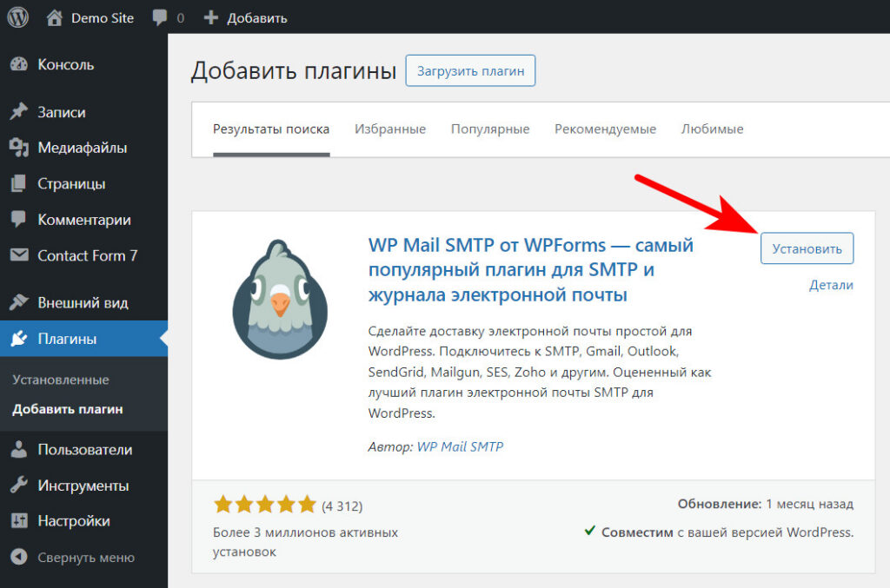Click the plus icon next to Добавить
The height and width of the screenshot is (588, 890).
coord(211,17)
